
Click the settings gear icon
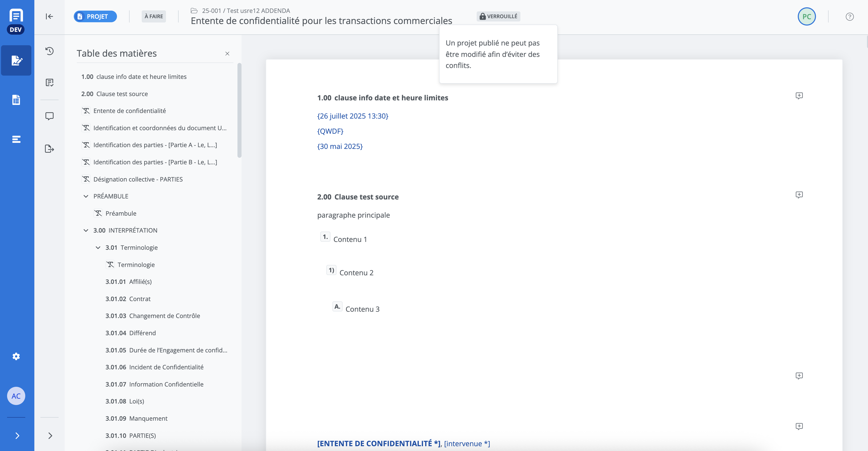click(x=16, y=356)
